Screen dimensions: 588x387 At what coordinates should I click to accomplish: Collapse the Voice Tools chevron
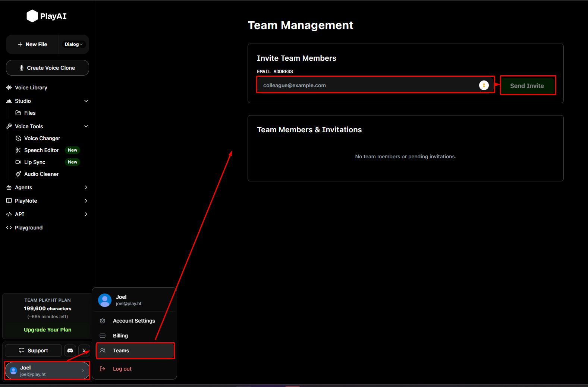pos(86,126)
